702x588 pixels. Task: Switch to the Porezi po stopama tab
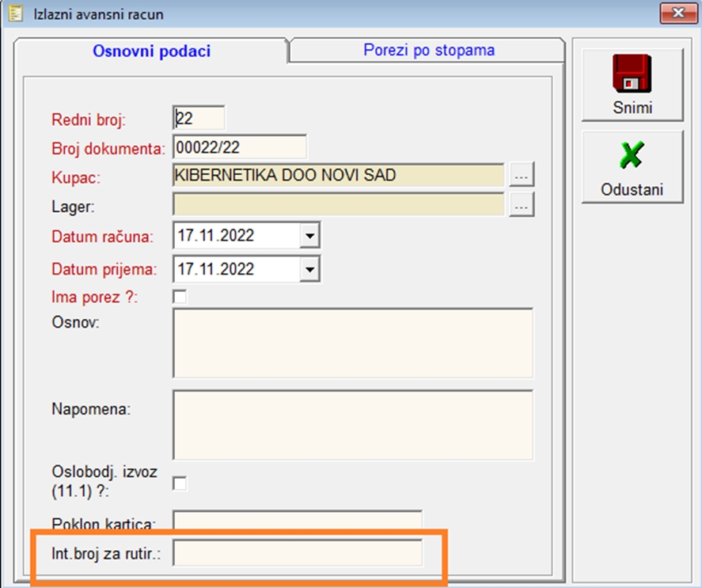[429, 51]
